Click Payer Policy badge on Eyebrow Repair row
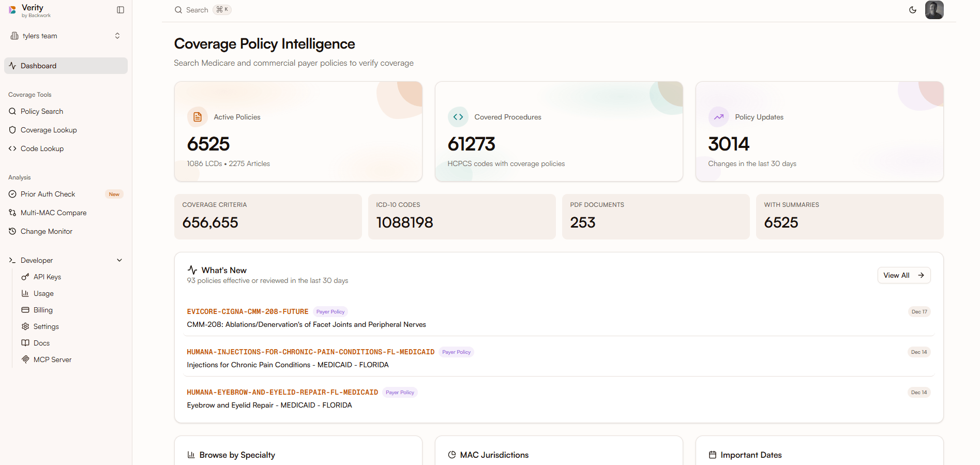The width and height of the screenshot is (980, 465). coord(400,392)
